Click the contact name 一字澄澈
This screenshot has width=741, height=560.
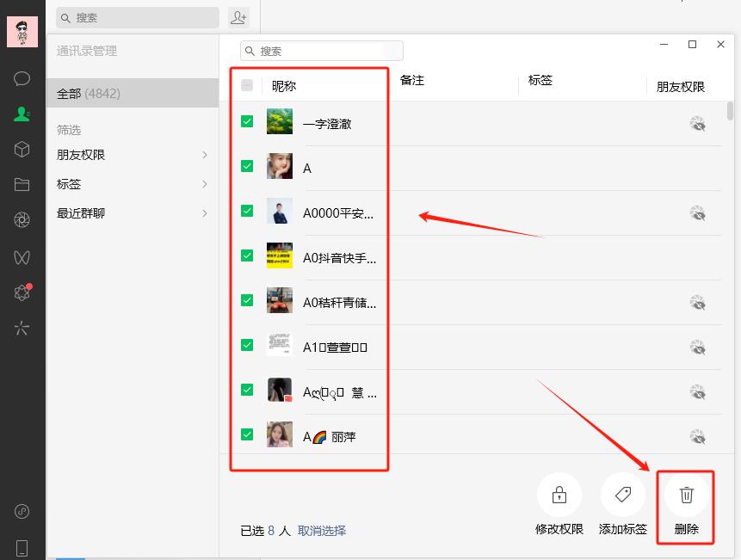pos(327,124)
